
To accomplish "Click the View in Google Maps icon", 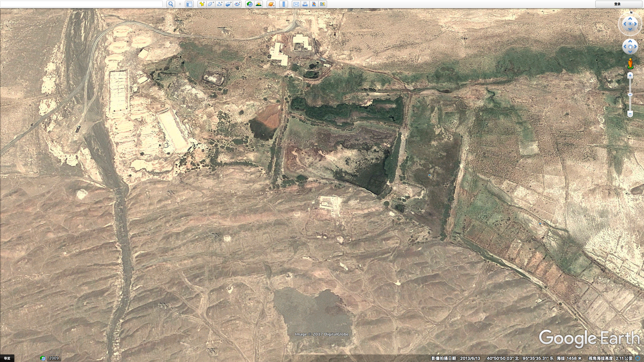I will click(x=322, y=4).
